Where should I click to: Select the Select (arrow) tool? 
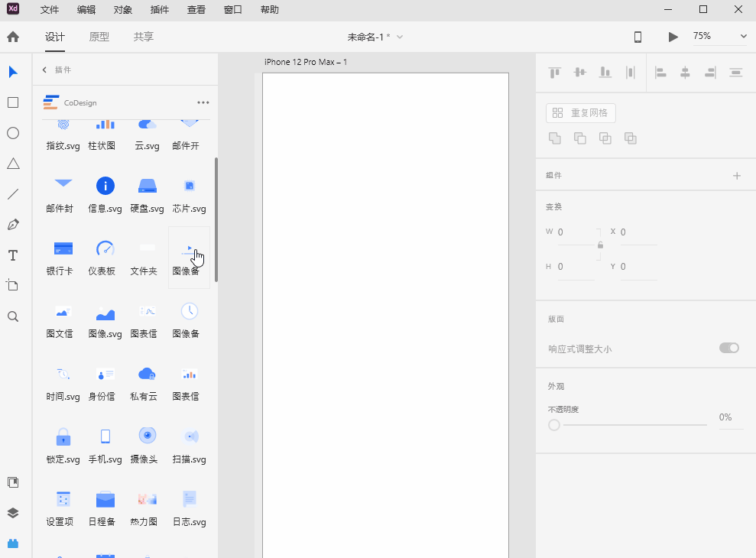pyautogui.click(x=13, y=72)
